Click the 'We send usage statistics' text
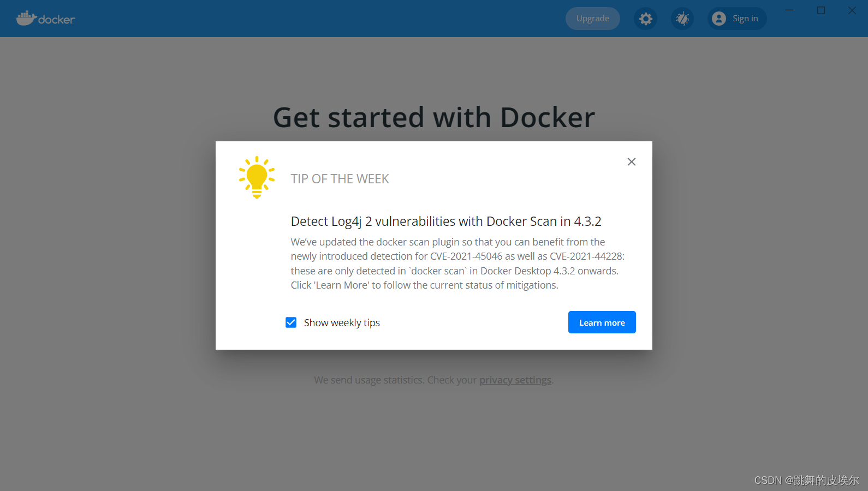Image resolution: width=868 pixels, height=491 pixels. (369, 380)
